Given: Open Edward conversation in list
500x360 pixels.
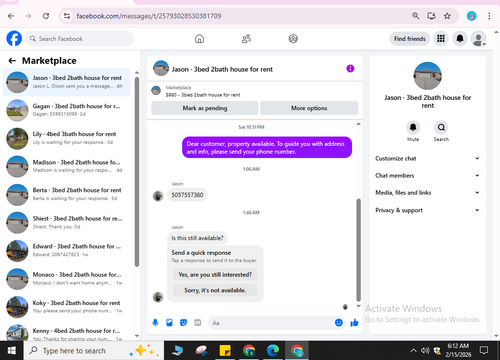Looking at the screenshot, I should tap(67, 250).
